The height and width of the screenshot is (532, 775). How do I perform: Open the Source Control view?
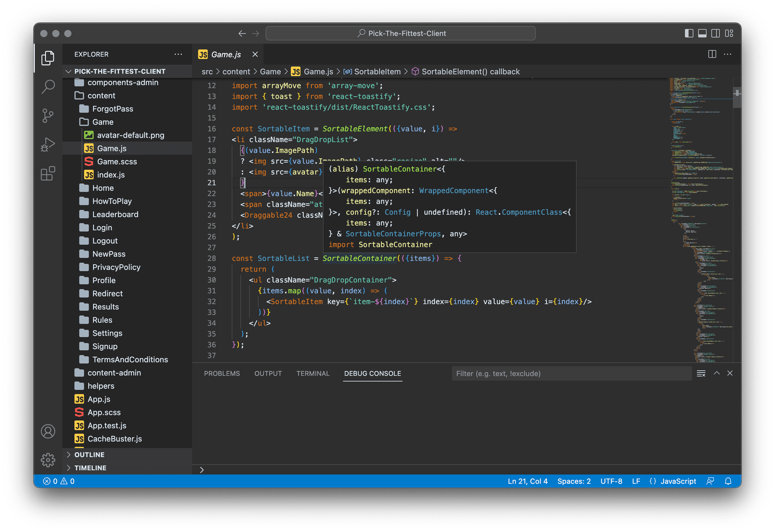click(x=48, y=116)
